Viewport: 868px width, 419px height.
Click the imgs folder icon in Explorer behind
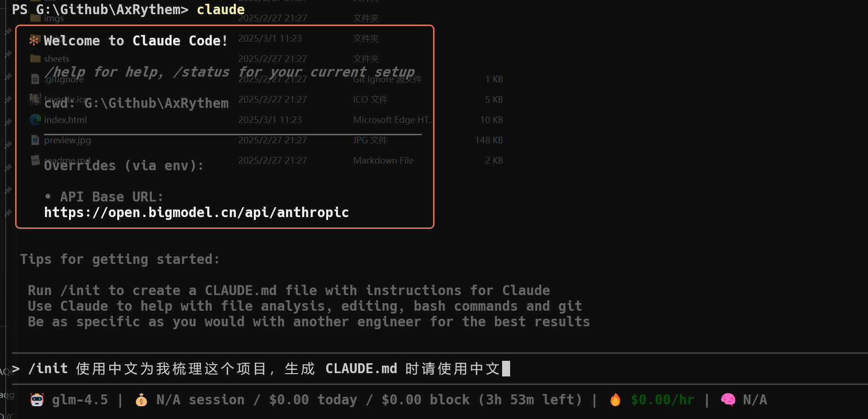pos(35,18)
